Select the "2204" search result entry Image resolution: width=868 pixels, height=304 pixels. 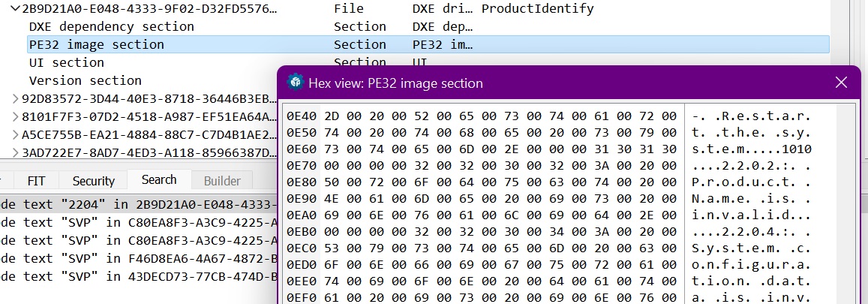pos(138,205)
